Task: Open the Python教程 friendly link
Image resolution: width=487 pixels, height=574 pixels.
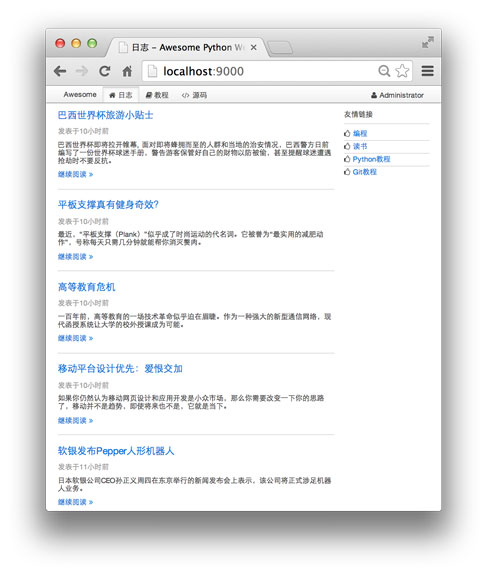Action: pyautogui.click(x=371, y=159)
